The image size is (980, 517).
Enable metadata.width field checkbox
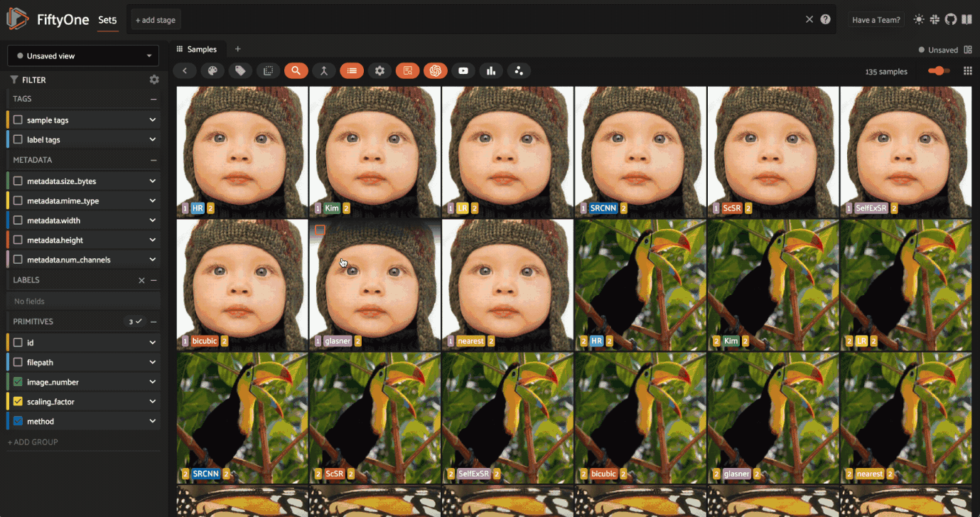(x=18, y=220)
